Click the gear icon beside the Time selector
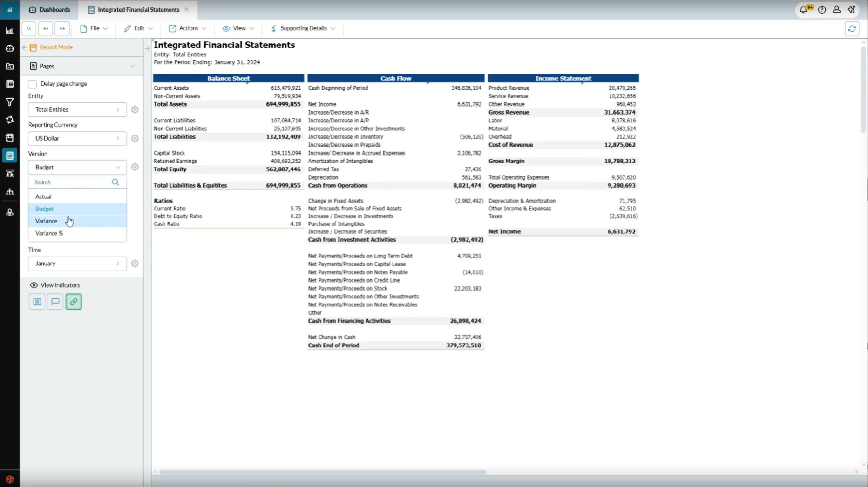Screen dimensions: 868x487 click(135, 264)
